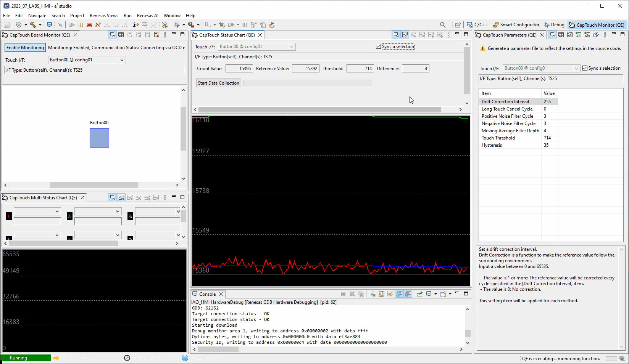The width and height of the screenshot is (629, 364).
Task: Click the Clear Console icon
Action: point(373,294)
